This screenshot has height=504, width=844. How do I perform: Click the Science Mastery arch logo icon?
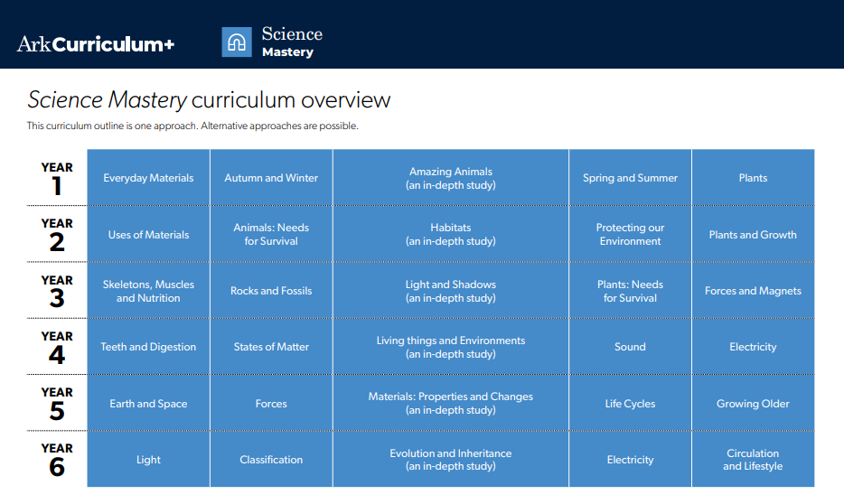(237, 42)
